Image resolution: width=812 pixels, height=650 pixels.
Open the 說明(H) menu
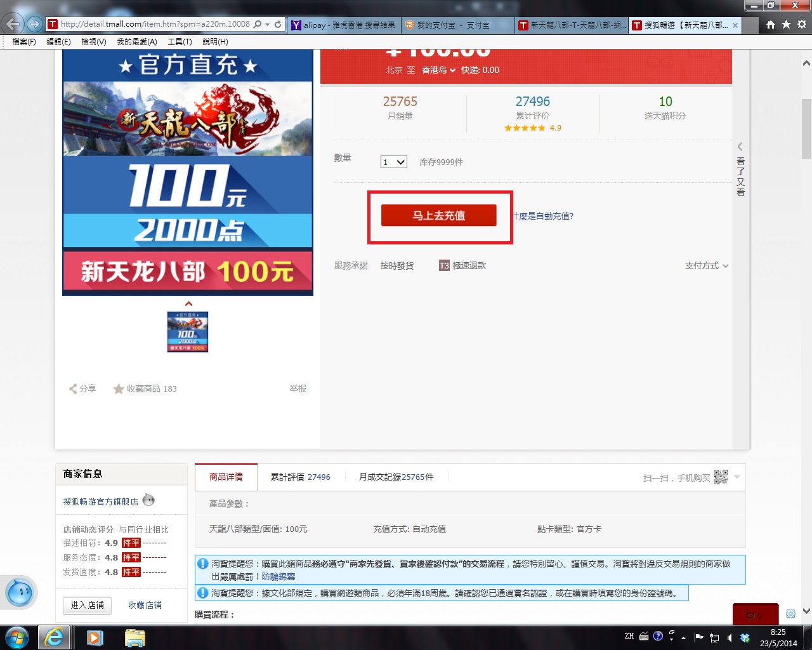(215, 41)
